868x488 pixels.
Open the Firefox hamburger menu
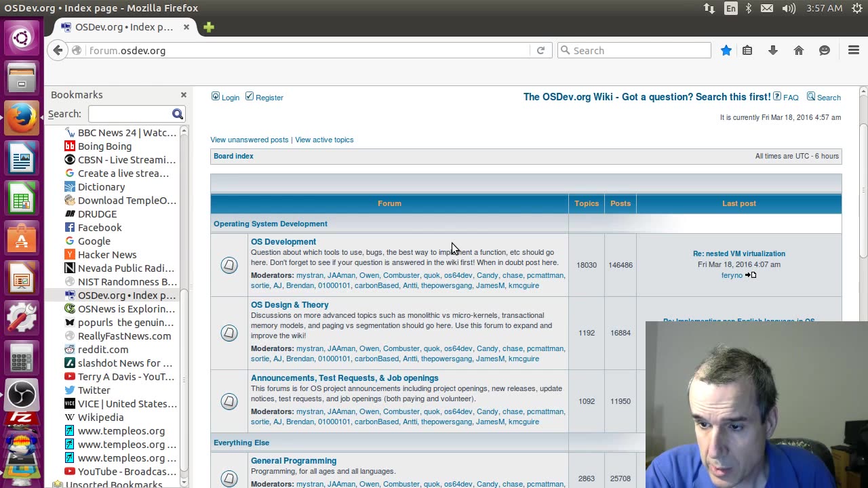coord(854,50)
